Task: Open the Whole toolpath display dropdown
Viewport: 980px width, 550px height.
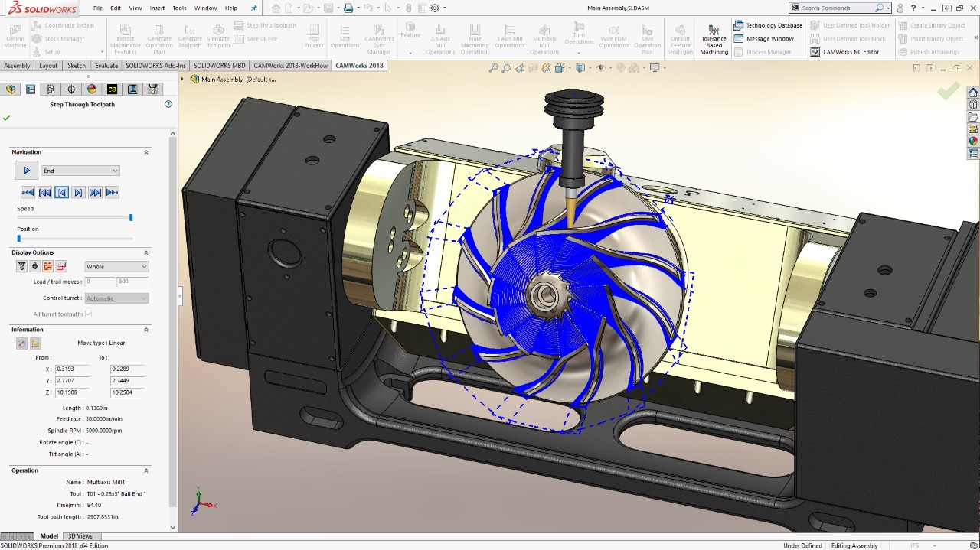Action: (116, 266)
